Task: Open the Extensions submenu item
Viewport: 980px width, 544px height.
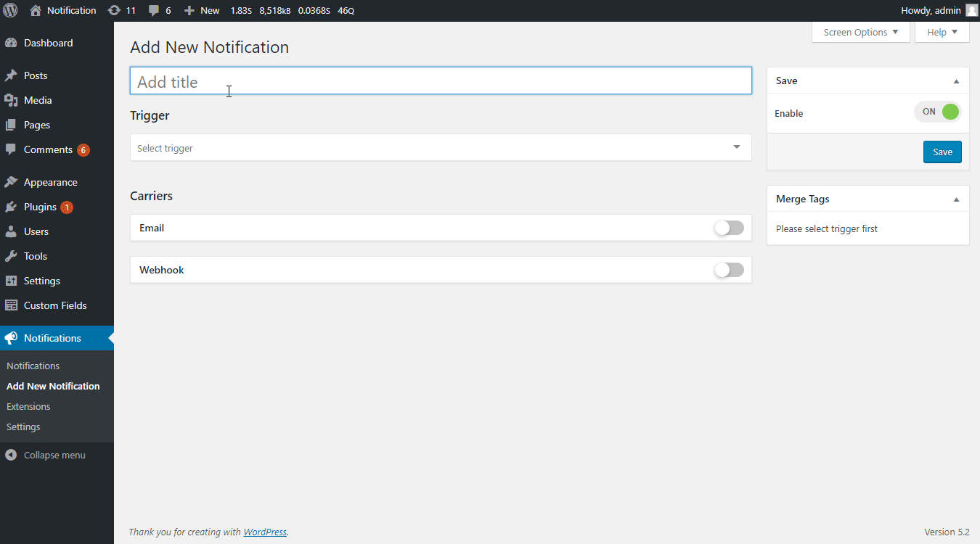Action: tap(28, 406)
